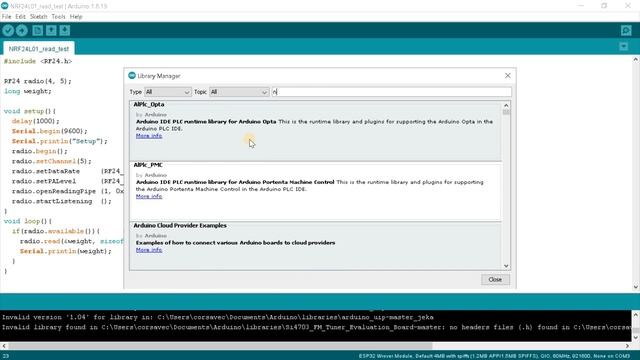Click the radio.startListening code line
The width and height of the screenshot is (640, 360).
click(61, 202)
